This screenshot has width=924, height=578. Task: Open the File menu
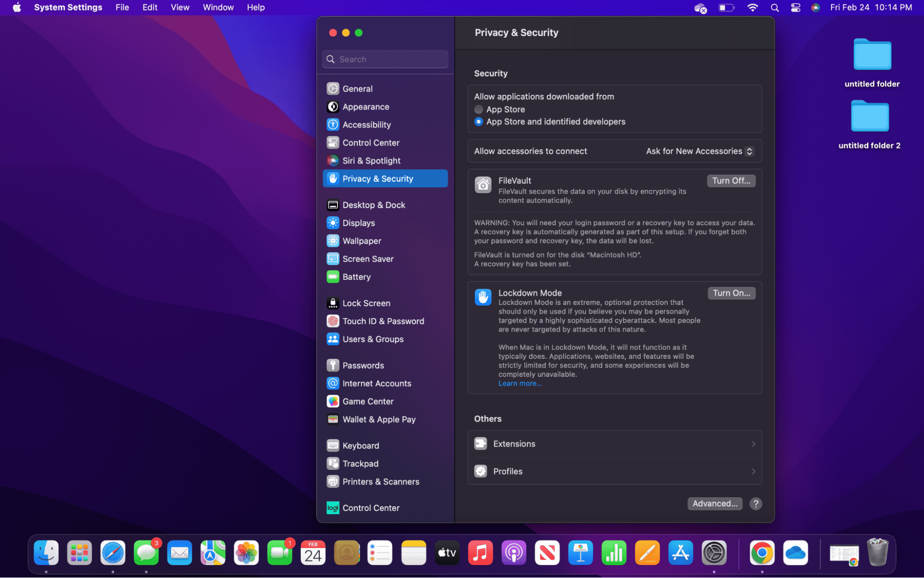point(122,7)
